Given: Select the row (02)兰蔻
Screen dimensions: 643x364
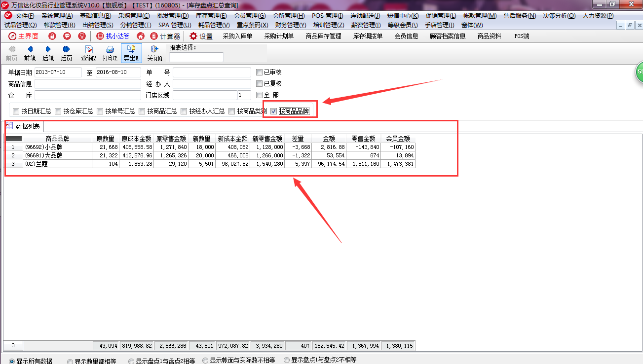Looking at the screenshot, I should 210,164.
